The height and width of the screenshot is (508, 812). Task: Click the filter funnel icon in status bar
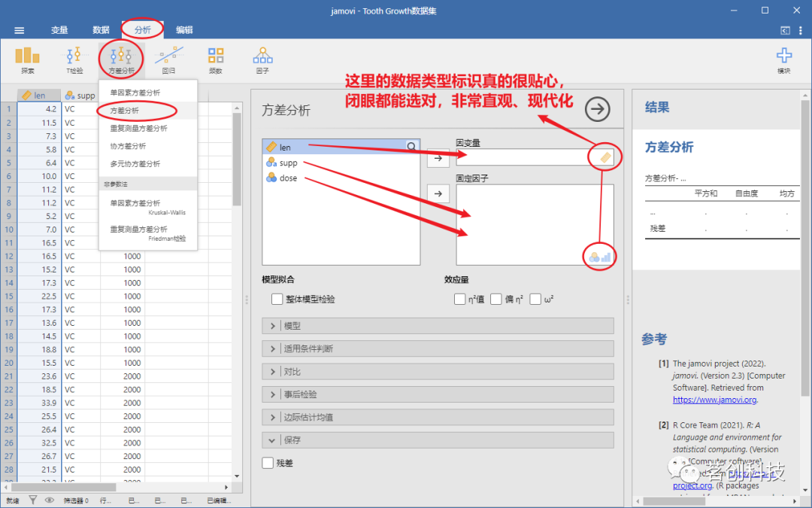tap(32, 500)
